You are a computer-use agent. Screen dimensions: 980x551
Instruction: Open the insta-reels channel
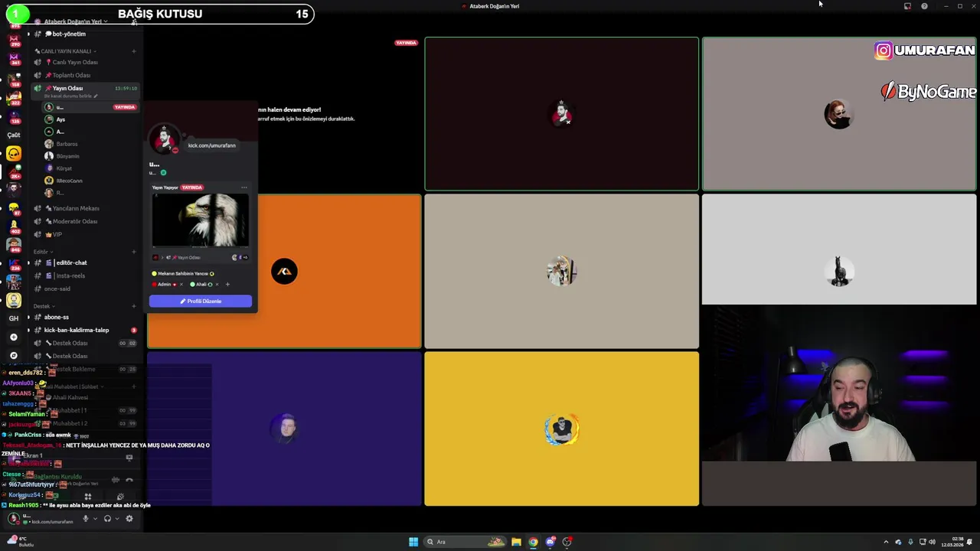(84, 275)
